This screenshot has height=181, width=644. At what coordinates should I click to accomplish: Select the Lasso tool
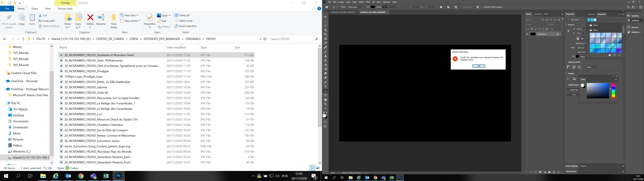tap(325, 25)
